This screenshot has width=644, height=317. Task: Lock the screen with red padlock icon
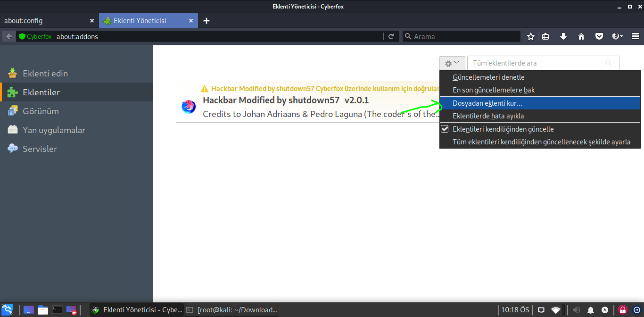click(623, 310)
